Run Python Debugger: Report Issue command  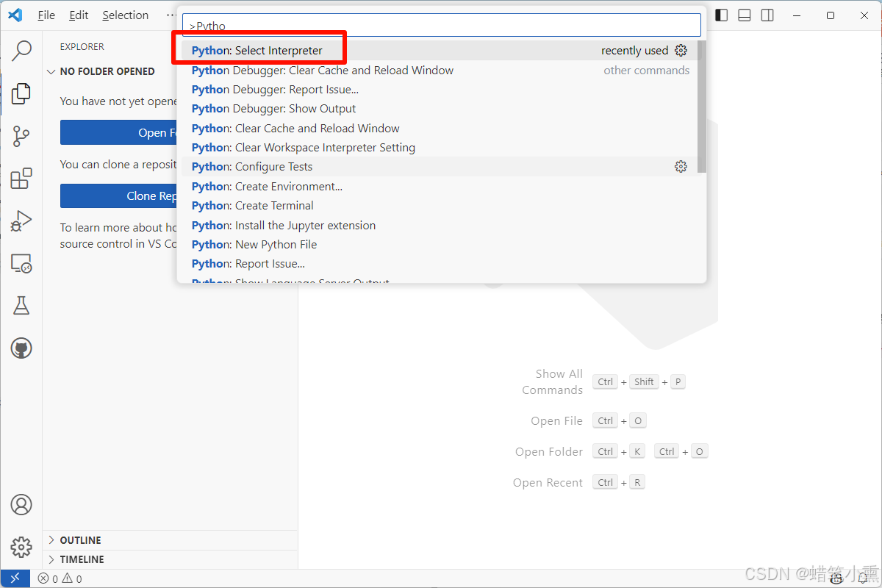pyautogui.click(x=439, y=90)
